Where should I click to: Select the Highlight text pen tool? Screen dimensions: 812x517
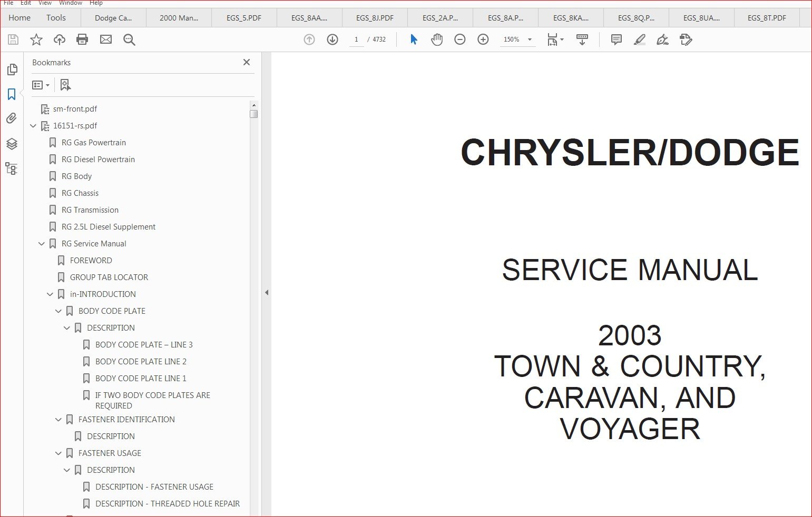[639, 39]
